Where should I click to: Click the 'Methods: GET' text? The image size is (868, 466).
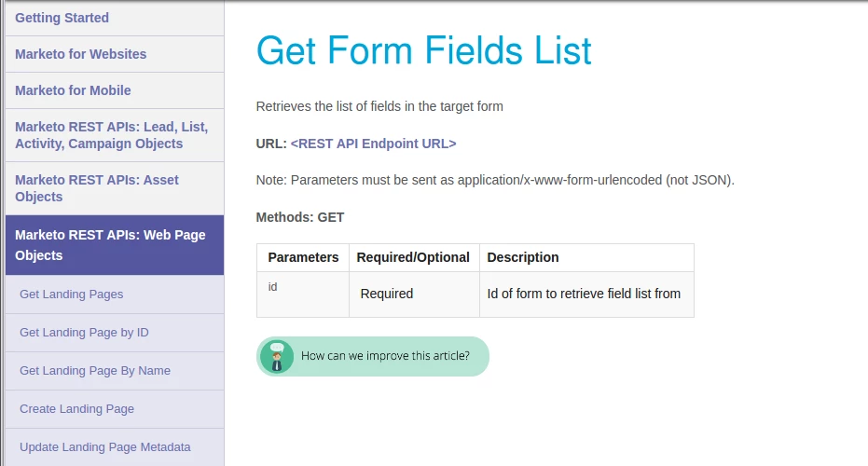300,217
